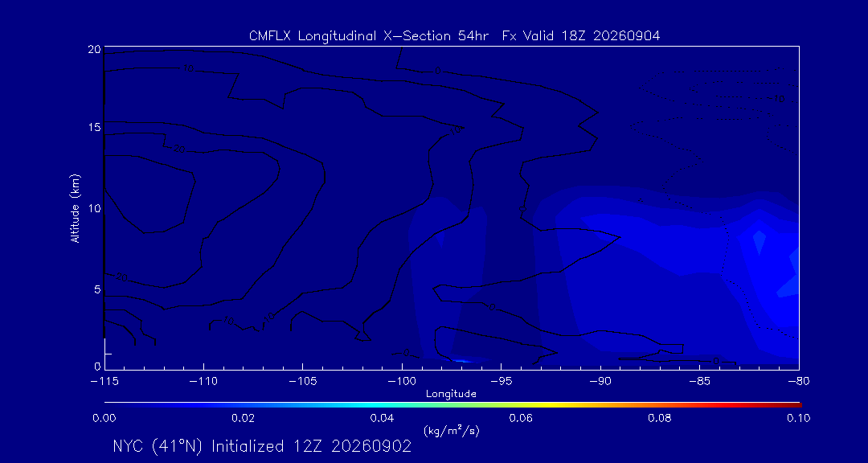Click the 20 altitude tick label
This screenshot has height=463, width=868.
click(94, 49)
